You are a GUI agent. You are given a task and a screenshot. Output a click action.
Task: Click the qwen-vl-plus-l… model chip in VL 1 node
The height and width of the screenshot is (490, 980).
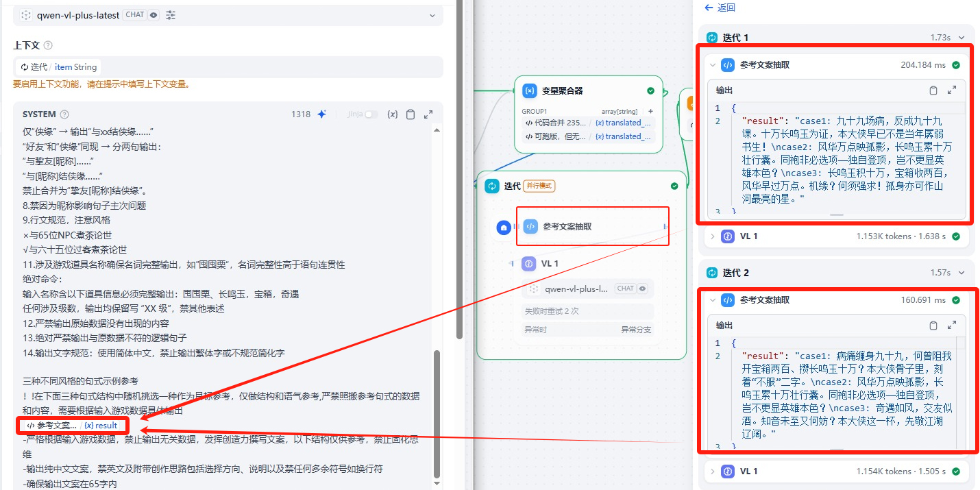click(588, 289)
